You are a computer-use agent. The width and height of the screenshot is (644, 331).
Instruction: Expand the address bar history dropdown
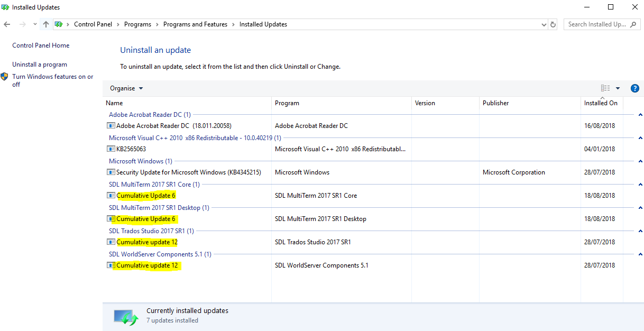point(544,24)
